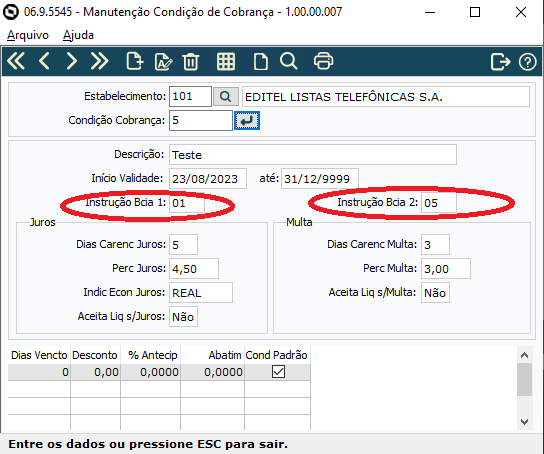Click the Condição Cobrança input field
The height and width of the screenshot is (454, 544).
[x=201, y=120]
